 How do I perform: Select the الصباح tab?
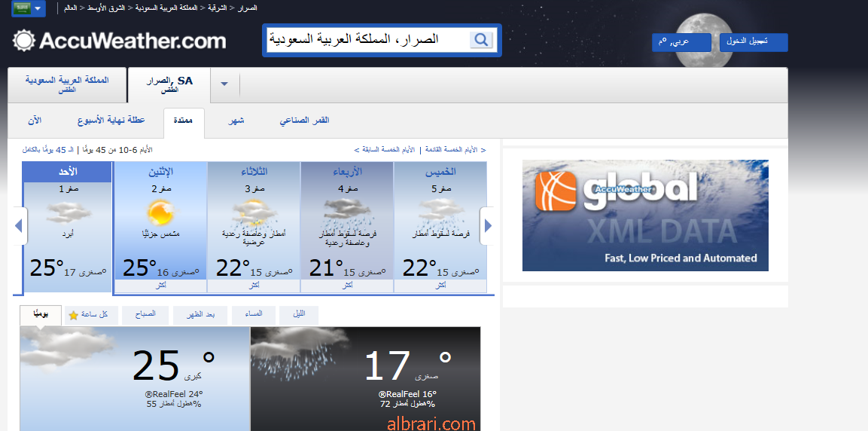pos(145,315)
